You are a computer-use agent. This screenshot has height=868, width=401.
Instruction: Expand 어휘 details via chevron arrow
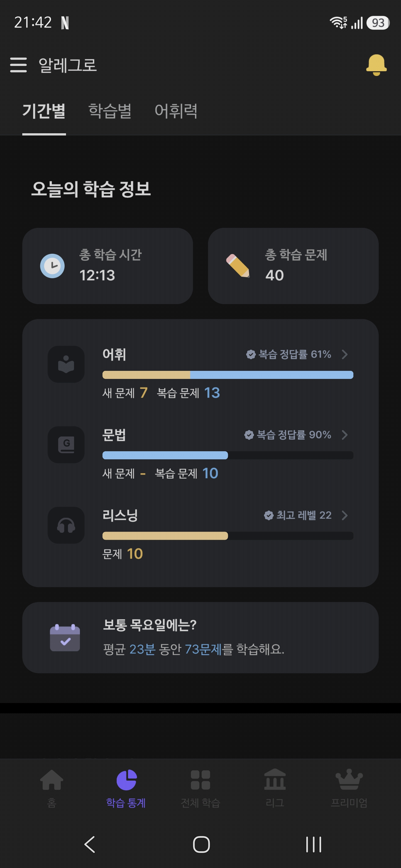coord(344,354)
